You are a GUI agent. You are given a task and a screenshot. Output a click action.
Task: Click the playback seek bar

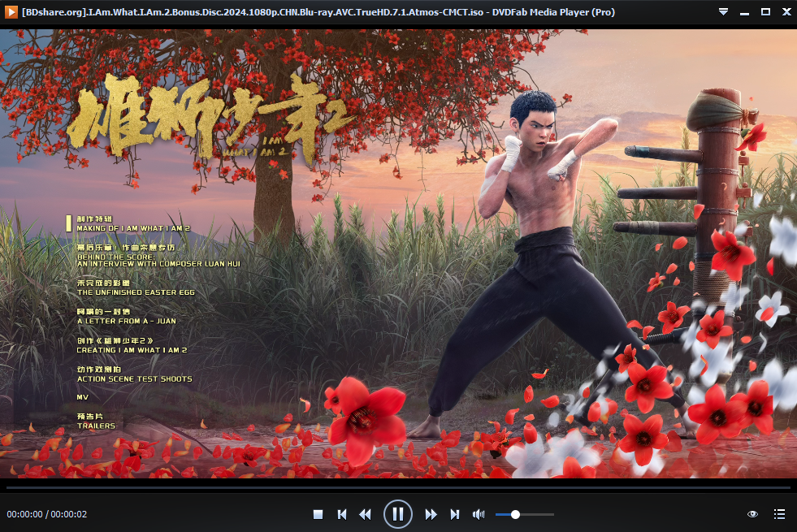pos(398,487)
